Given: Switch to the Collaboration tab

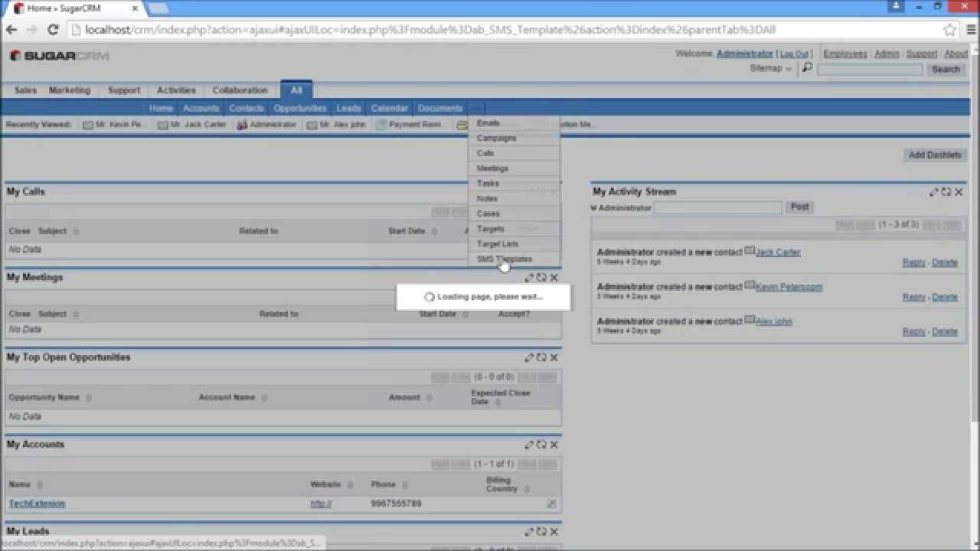Looking at the screenshot, I should coord(240,90).
